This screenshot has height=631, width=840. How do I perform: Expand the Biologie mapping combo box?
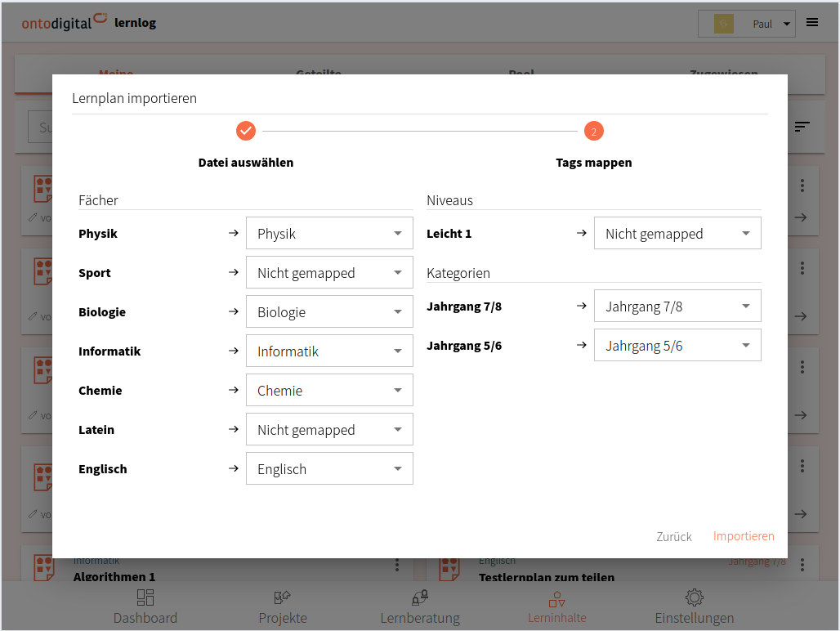click(x=329, y=311)
